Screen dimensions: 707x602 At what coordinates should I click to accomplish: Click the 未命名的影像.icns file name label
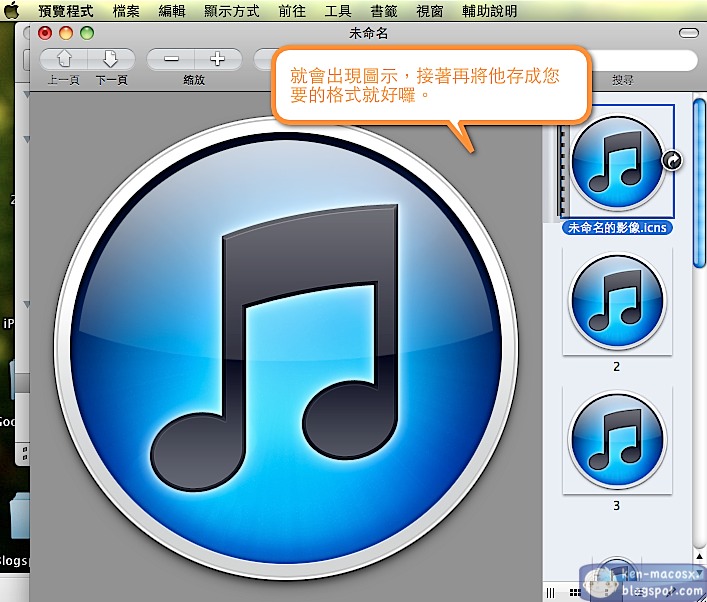617,227
